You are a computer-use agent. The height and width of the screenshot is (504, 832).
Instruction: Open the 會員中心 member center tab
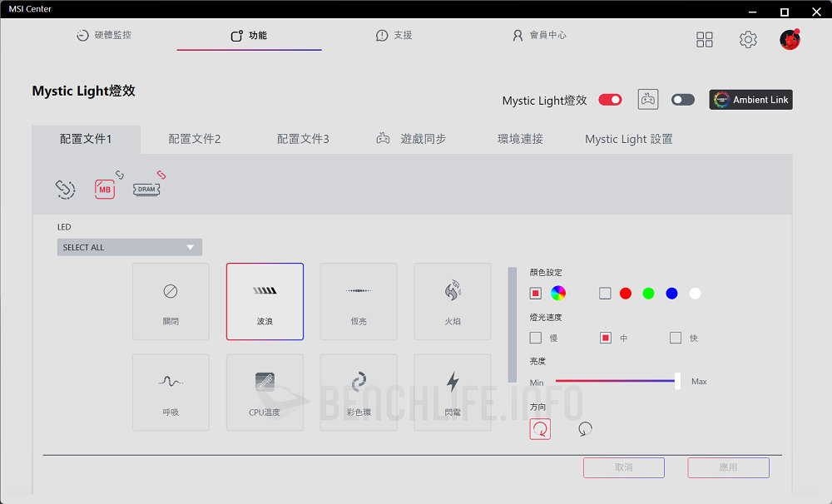[539, 35]
